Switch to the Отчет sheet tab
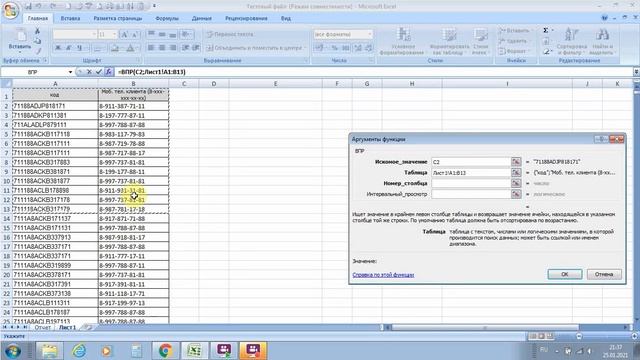The height and width of the screenshot is (360, 640). coord(42,327)
